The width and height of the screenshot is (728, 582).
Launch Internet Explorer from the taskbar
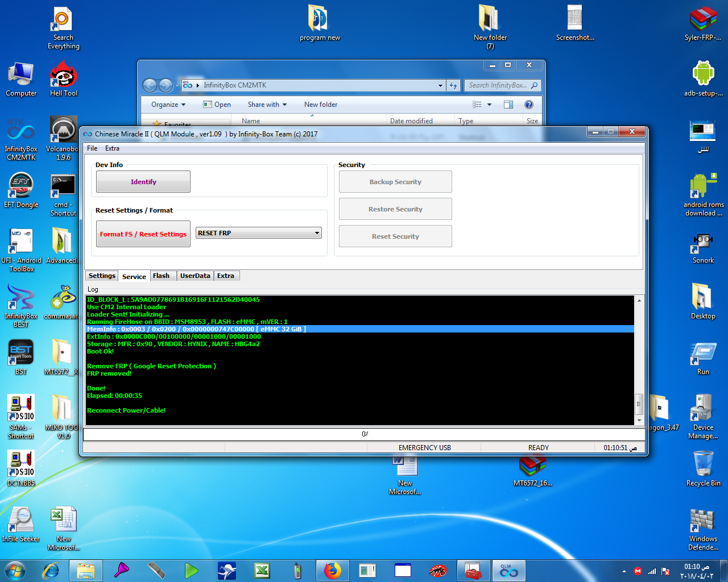(51, 570)
